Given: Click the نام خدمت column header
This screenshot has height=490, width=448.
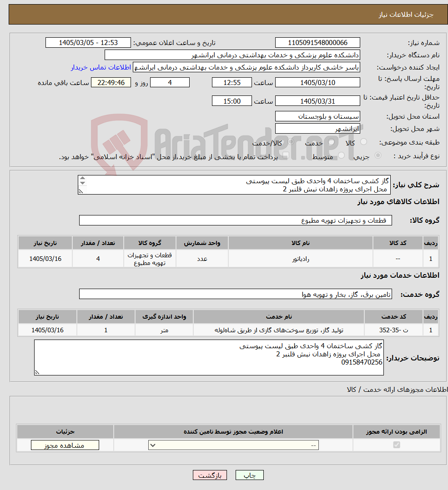Looking at the screenshot, I should 278,316.
